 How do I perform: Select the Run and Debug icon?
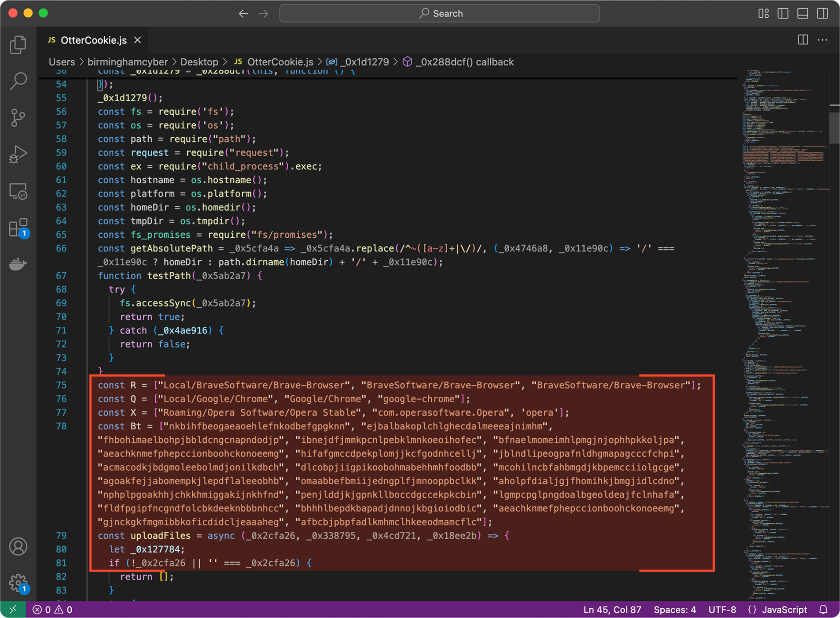pyautogui.click(x=18, y=154)
